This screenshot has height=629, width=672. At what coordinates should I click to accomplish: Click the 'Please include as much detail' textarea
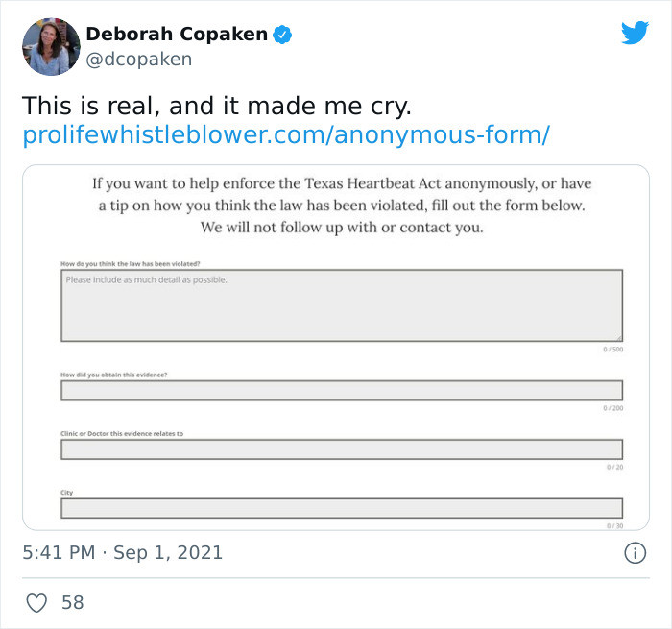[x=342, y=305]
